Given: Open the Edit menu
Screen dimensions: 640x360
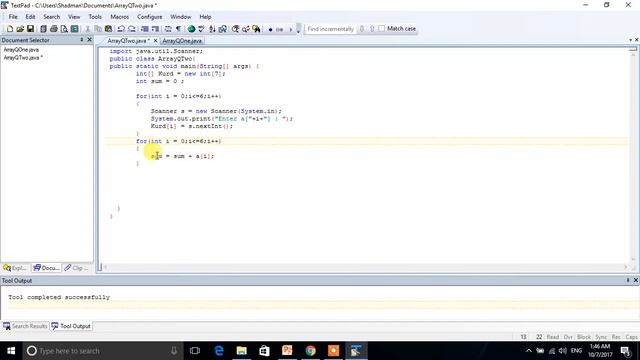Looking at the screenshot, I should tap(30, 17).
